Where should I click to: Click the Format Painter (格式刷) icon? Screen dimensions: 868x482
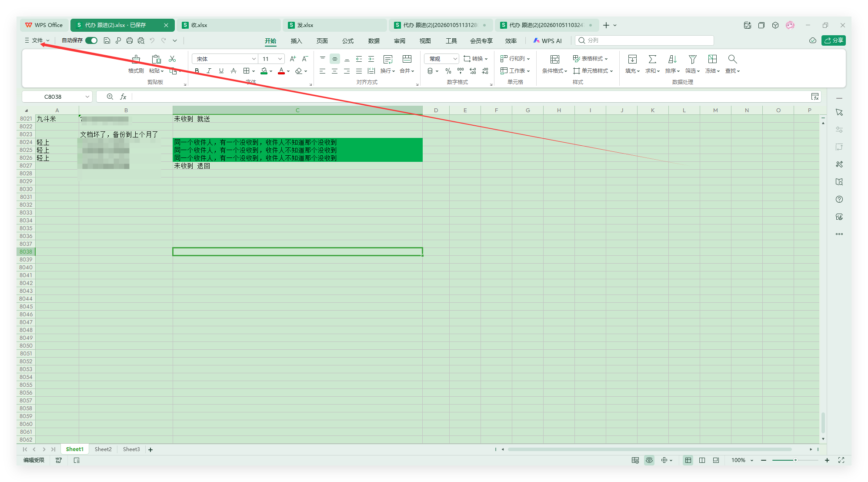[x=136, y=59]
